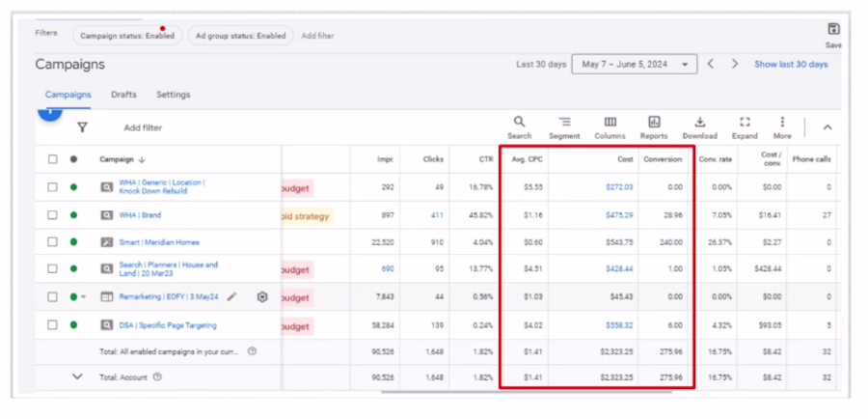Open the Search tool icon
The width and height of the screenshot is (868, 419).
(519, 122)
